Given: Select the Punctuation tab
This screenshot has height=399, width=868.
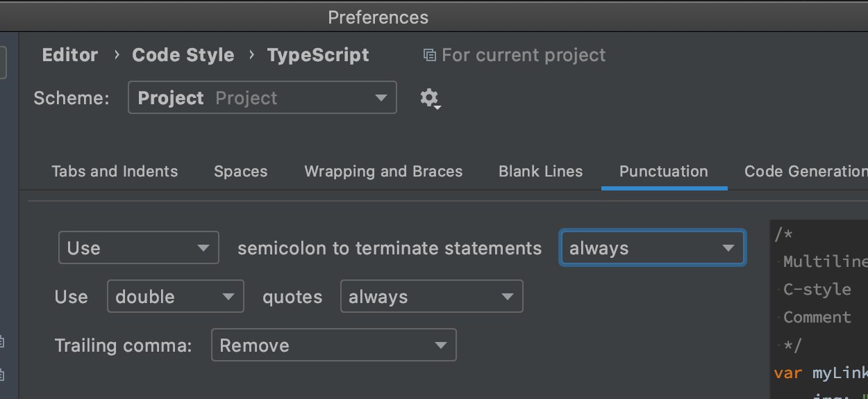Looking at the screenshot, I should click(x=664, y=172).
